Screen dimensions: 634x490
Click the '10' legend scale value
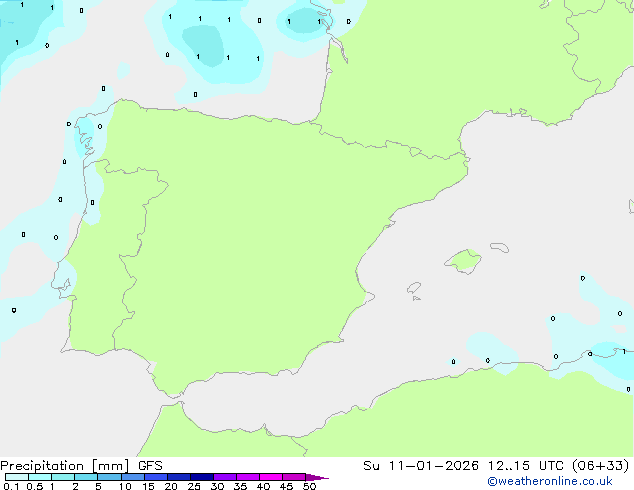125,486
